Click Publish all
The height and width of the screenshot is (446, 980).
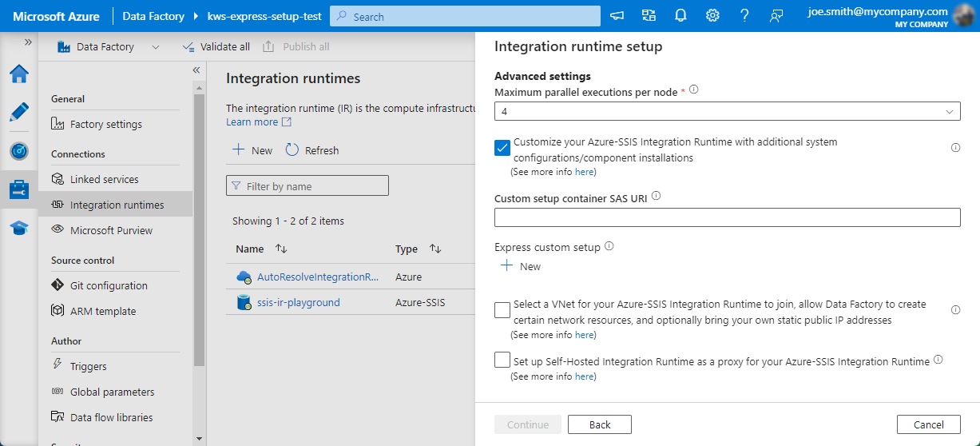pyautogui.click(x=296, y=47)
